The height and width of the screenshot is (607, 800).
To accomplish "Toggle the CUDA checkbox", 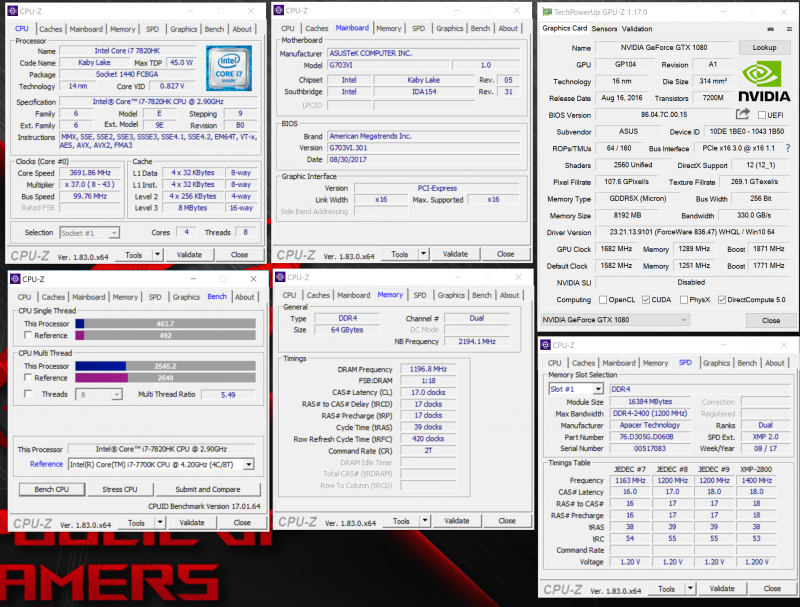I will coord(646,299).
